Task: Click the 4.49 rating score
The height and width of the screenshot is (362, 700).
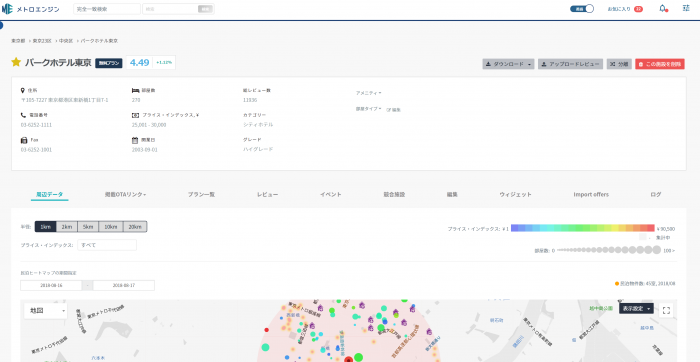Action: pos(139,63)
